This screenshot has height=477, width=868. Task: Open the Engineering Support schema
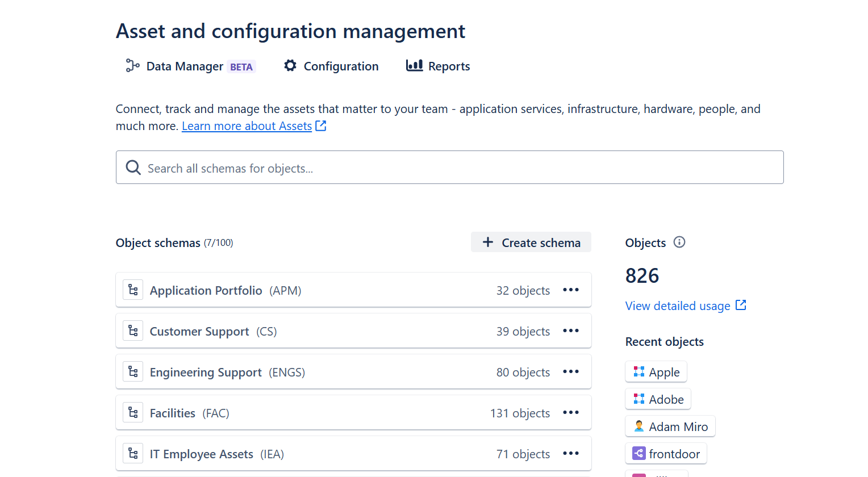coord(206,373)
